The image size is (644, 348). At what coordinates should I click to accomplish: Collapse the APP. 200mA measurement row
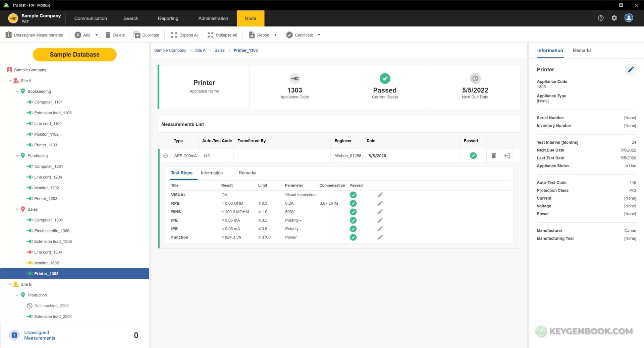[x=165, y=156]
